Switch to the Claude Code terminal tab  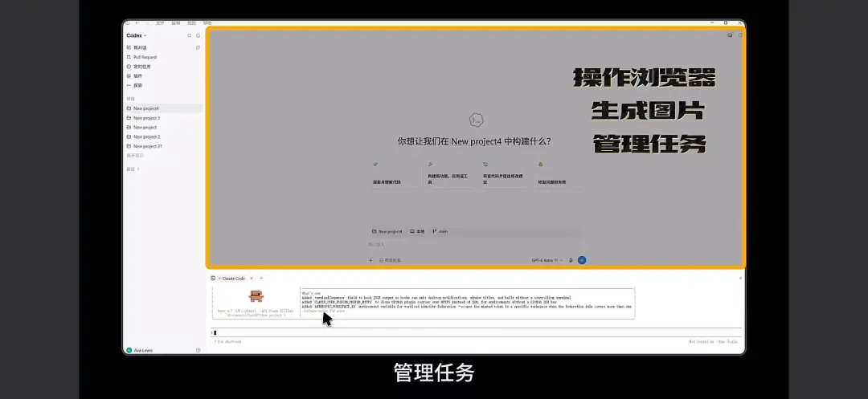[231, 279]
